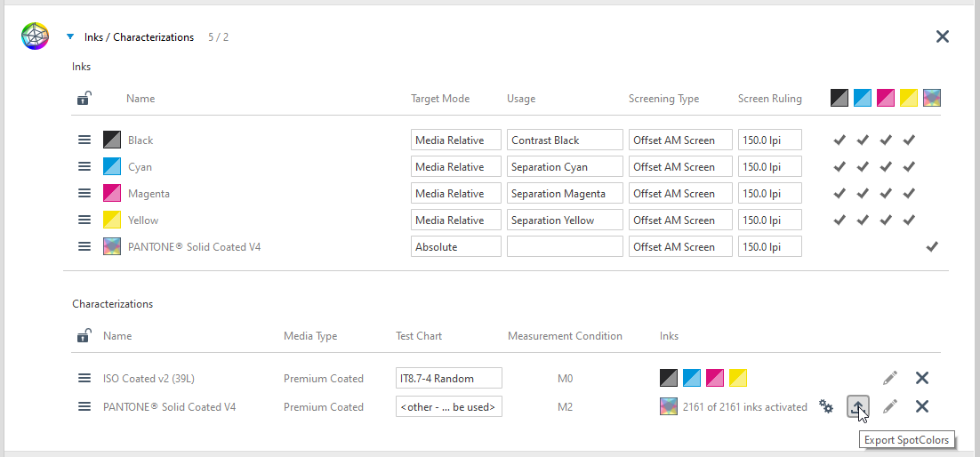The width and height of the screenshot is (980, 457).
Task: Toggle Black checkmark under cyan column
Action: [863, 140]
